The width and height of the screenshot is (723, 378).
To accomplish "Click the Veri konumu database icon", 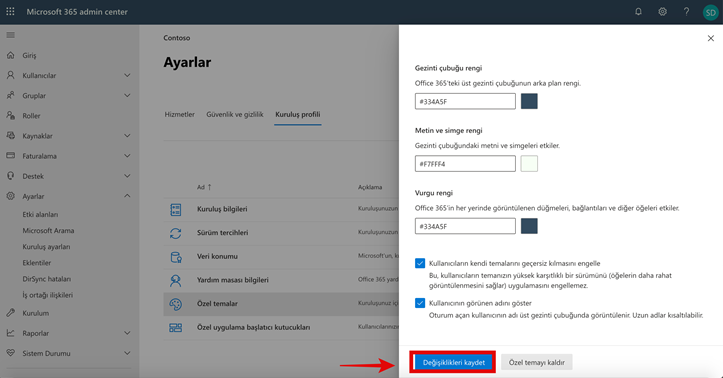I will [x=176, y=257].
